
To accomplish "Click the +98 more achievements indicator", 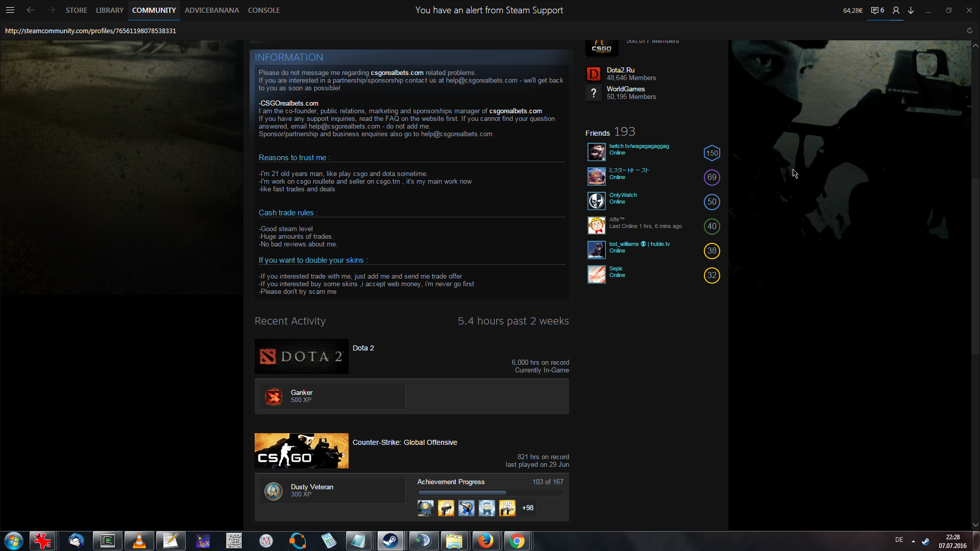I will 528,508.
